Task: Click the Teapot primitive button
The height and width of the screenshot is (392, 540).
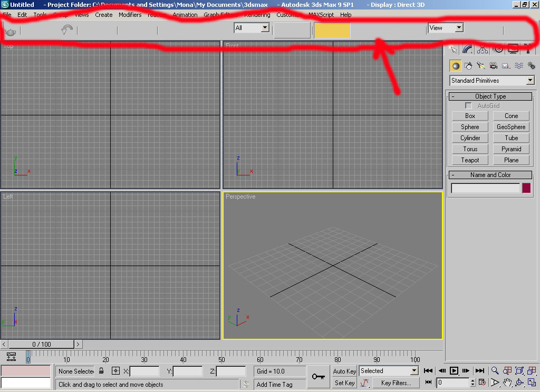Action: 470,160
